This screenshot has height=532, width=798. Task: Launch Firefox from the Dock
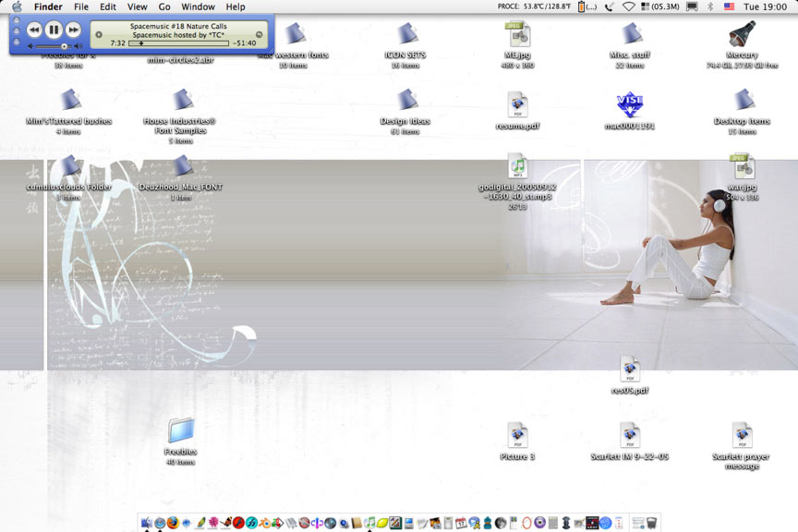coord(173,523)
